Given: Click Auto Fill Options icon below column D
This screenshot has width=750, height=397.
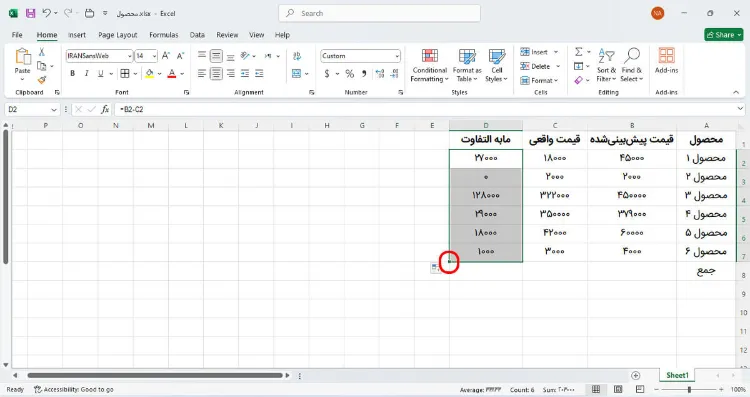Looking at the screenshot, I should point(435,268).
